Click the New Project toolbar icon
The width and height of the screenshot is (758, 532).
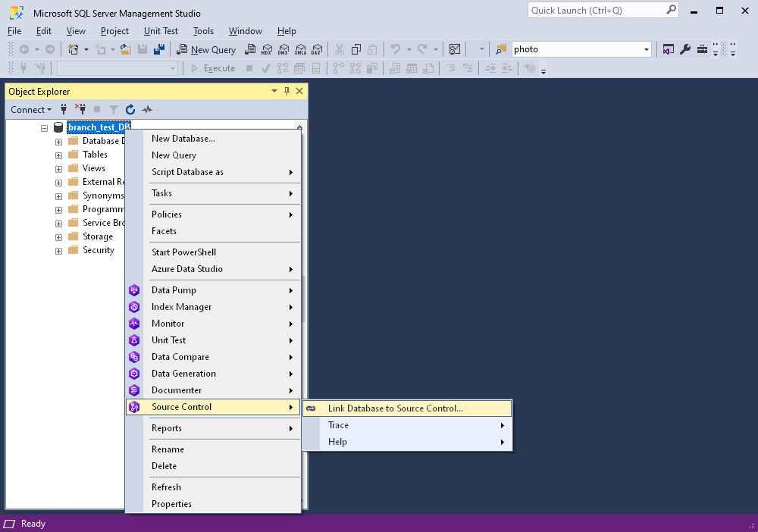(74, 49)
